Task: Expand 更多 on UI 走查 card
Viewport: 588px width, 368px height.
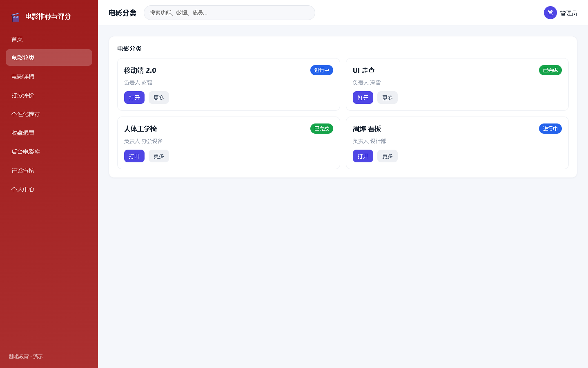Action: click(388, 98)
